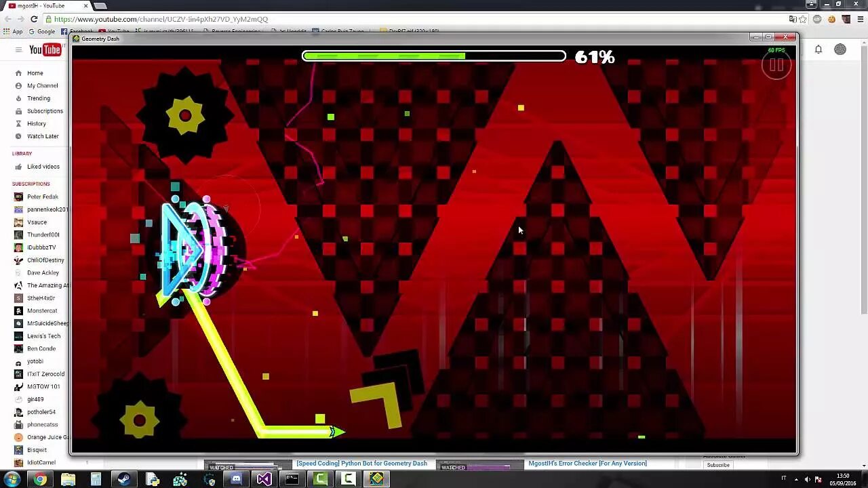Select the mgostIH - YouTube tab
The width and height of the screenshot is (868, 488).
coord(47,5)
